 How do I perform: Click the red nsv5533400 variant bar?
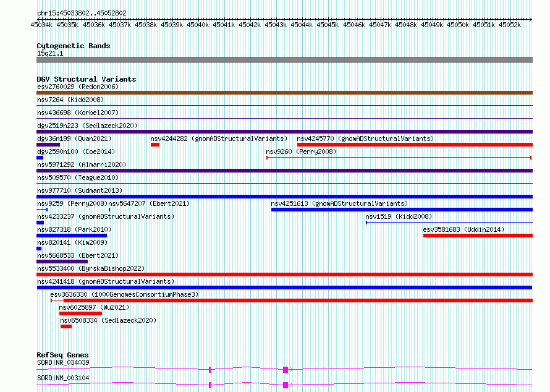(284, 275)
